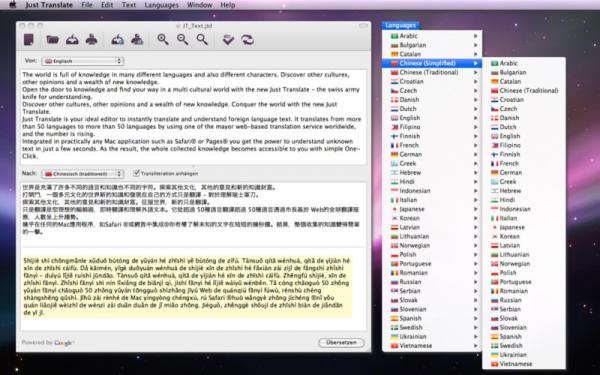Zoom in with the plus magnifier
Image resolution: width=600 pixels, height=375 pixels.
tap(163, 39)
